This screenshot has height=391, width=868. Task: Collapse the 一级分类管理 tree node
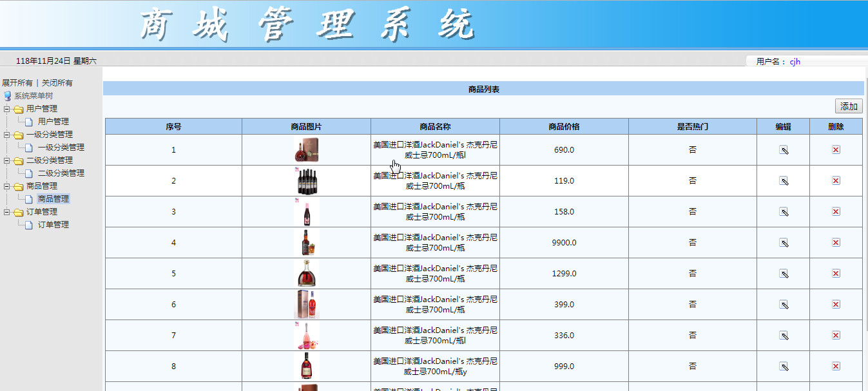coord(6,135)
